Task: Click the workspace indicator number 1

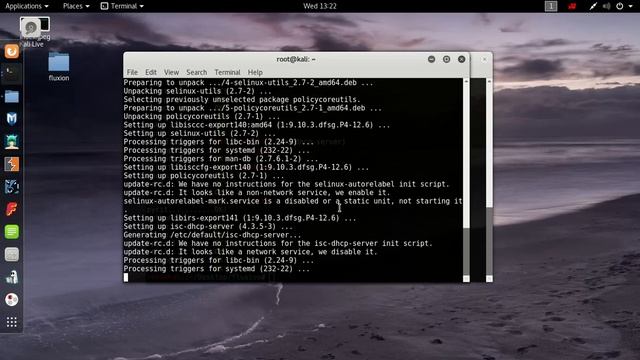Action: point(551,6)
